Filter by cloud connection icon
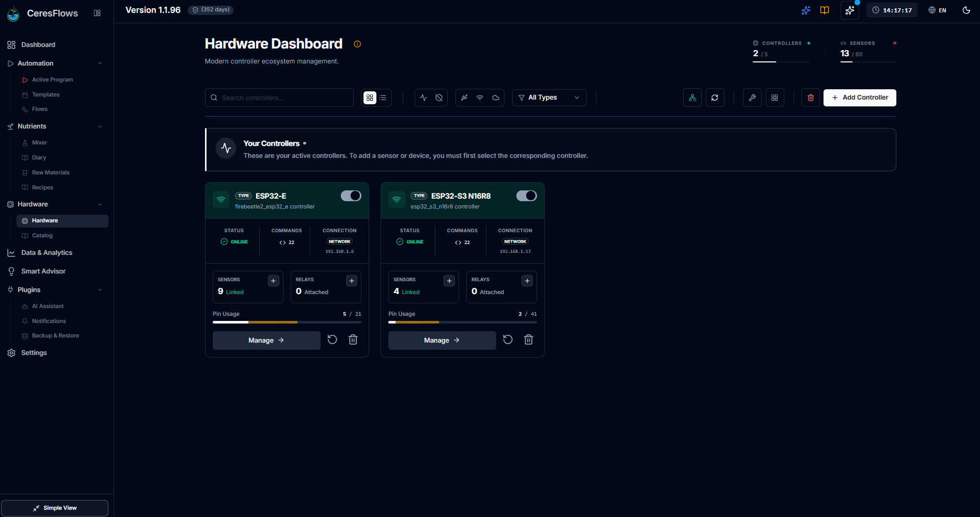 496,98
